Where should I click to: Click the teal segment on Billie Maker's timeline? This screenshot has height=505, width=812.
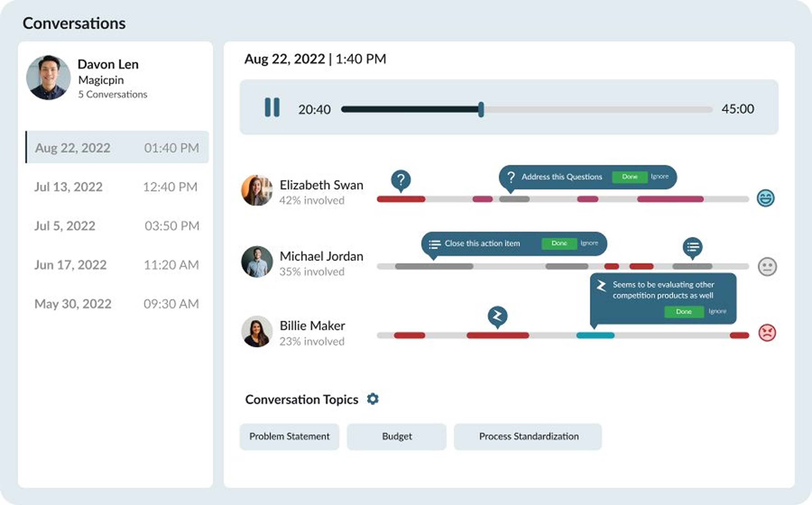[x=595, y=335]
